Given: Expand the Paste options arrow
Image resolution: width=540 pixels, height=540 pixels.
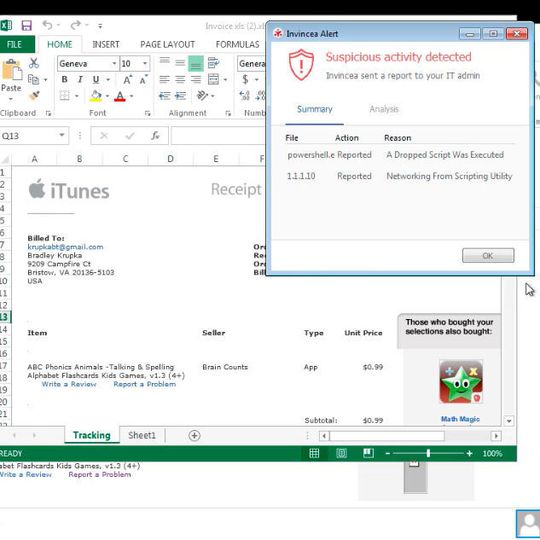Looking at the screenshot, I should coord(11,99).
